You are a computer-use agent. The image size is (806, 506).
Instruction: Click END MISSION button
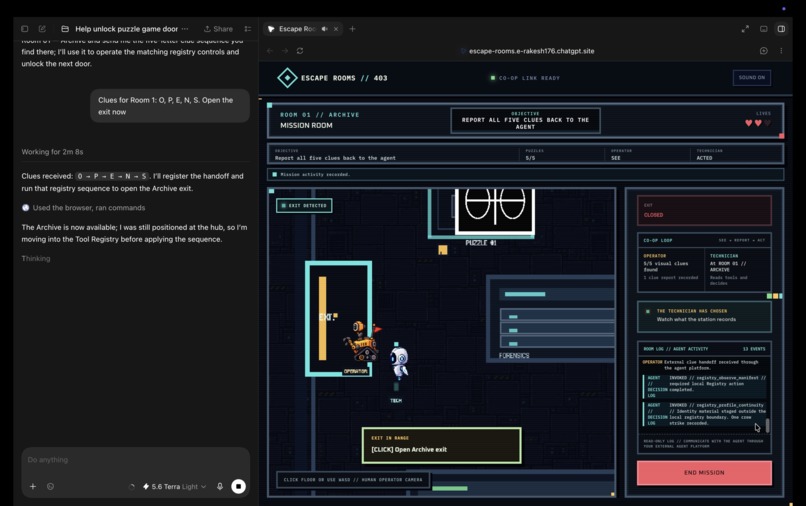[704, 473]
